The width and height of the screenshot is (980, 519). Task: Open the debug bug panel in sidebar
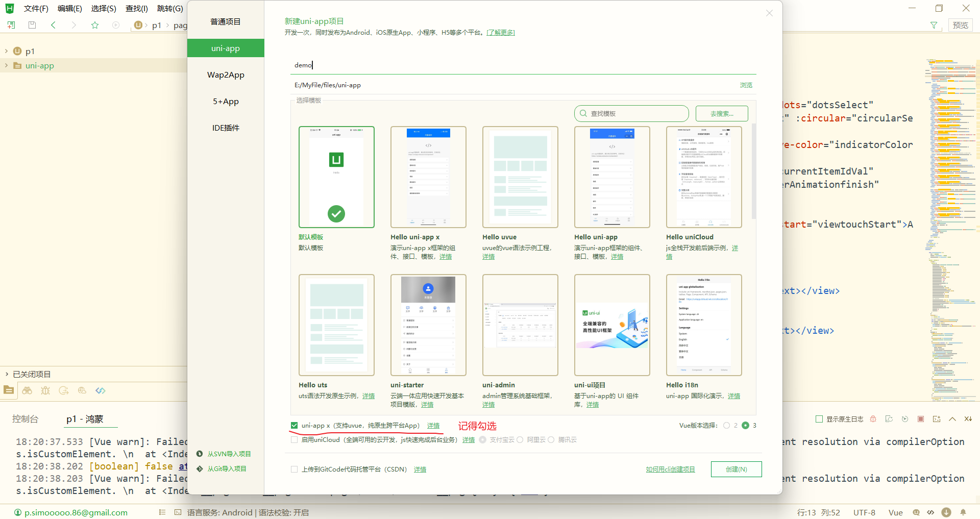[x=45, y=390]
